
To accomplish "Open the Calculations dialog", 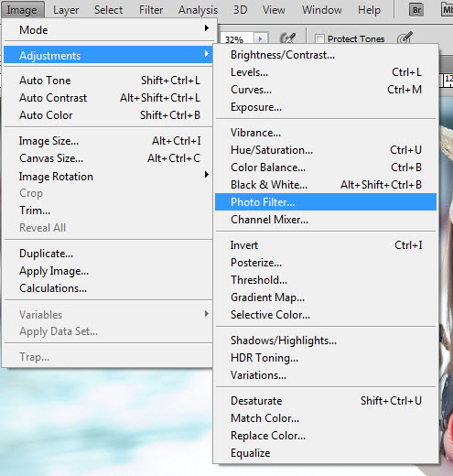I will (x=108, y=288).
